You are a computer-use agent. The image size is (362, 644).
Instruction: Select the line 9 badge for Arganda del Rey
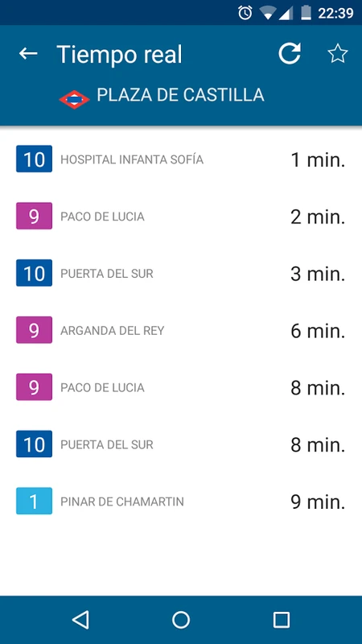[34, 330]
